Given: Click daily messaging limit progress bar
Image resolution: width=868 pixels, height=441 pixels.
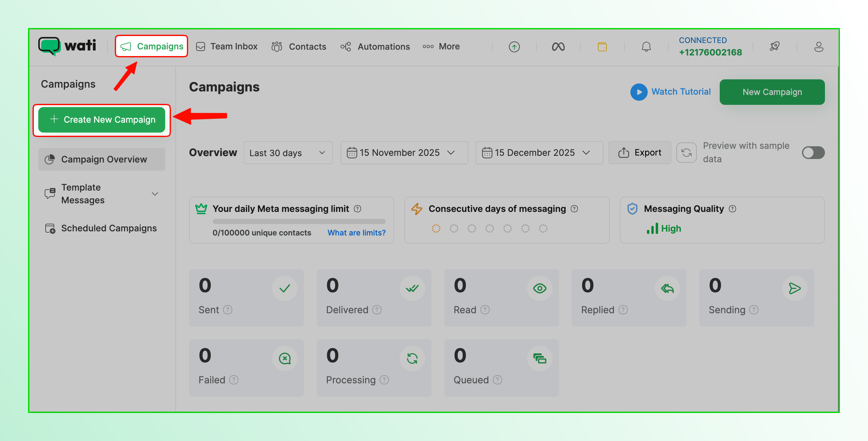Looking at the screenshot, I should (x=299, y=221).
